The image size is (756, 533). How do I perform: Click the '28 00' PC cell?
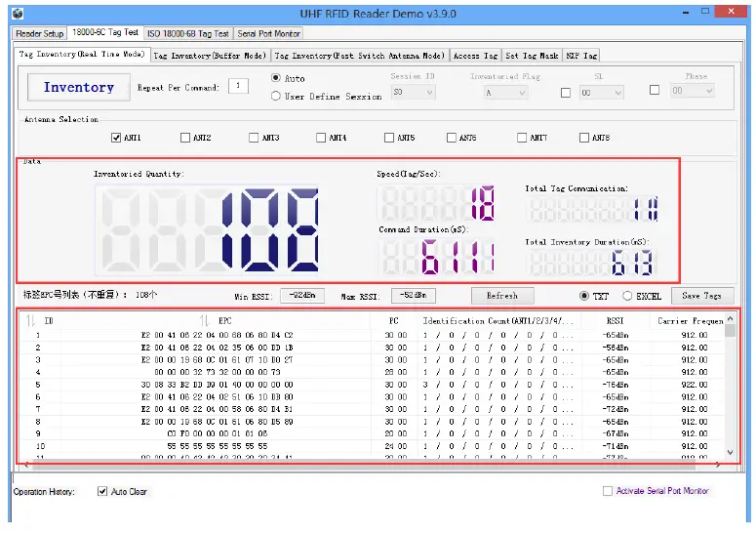tap(395, 372)
